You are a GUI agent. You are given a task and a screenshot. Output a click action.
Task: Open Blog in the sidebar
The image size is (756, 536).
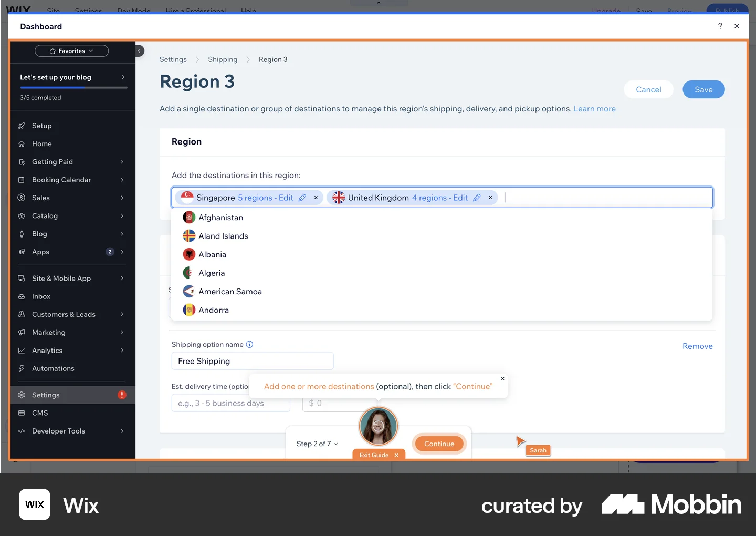73,234
